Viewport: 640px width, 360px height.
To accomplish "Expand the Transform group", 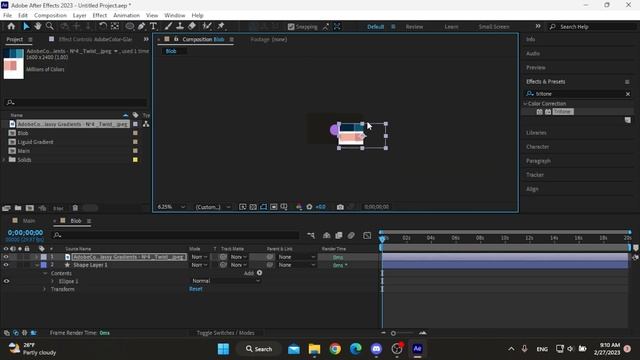I will click(44, 289).
